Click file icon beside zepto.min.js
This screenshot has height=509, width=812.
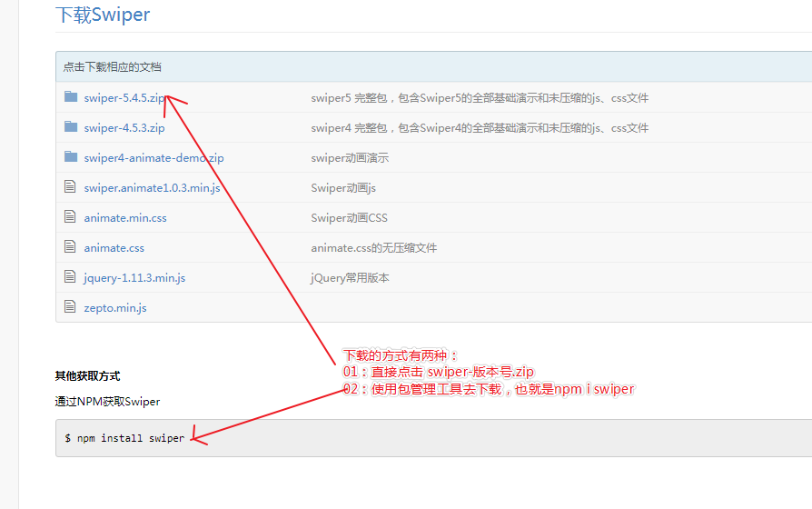pyautogui.click(x=70, y=307)
